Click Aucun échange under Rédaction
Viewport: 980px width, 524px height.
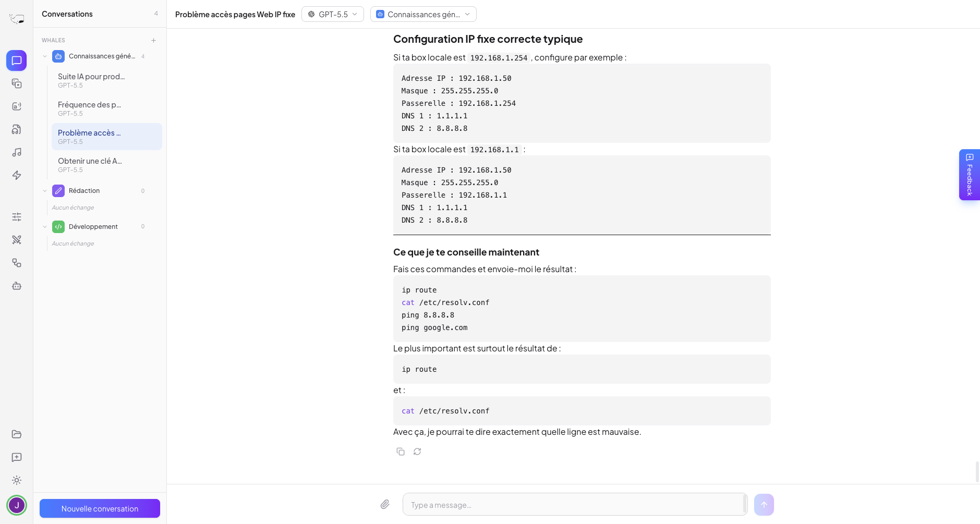(73, 208)
